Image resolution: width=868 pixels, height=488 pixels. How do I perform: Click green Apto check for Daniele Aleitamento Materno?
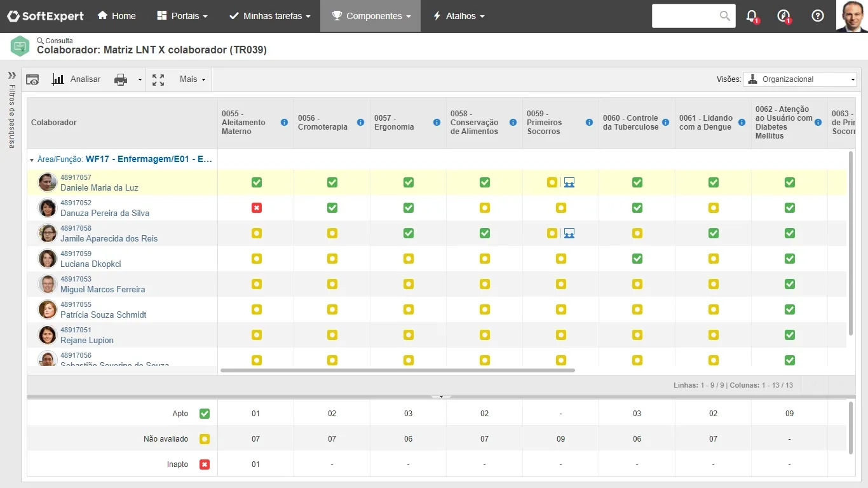(x=256, y=182)
